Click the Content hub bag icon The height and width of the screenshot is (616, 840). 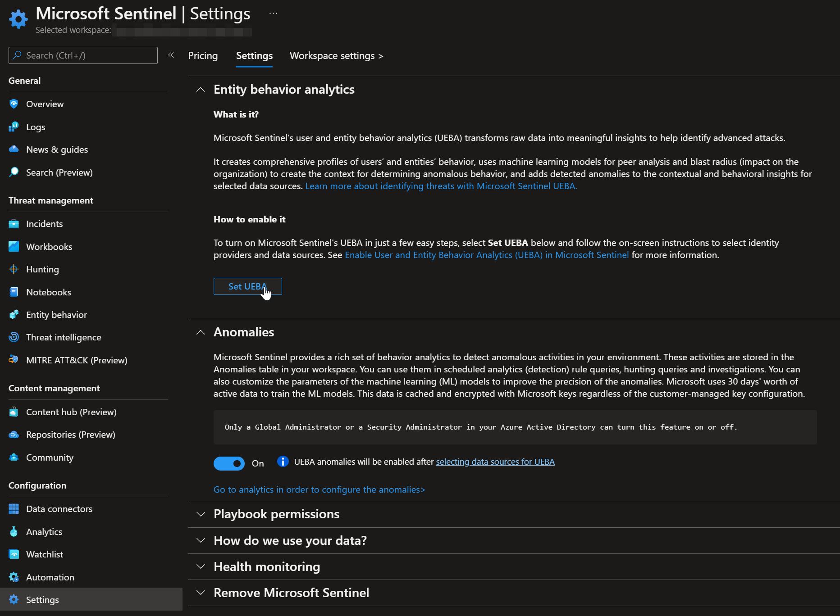pyautogui.click(x=14, y=412)
